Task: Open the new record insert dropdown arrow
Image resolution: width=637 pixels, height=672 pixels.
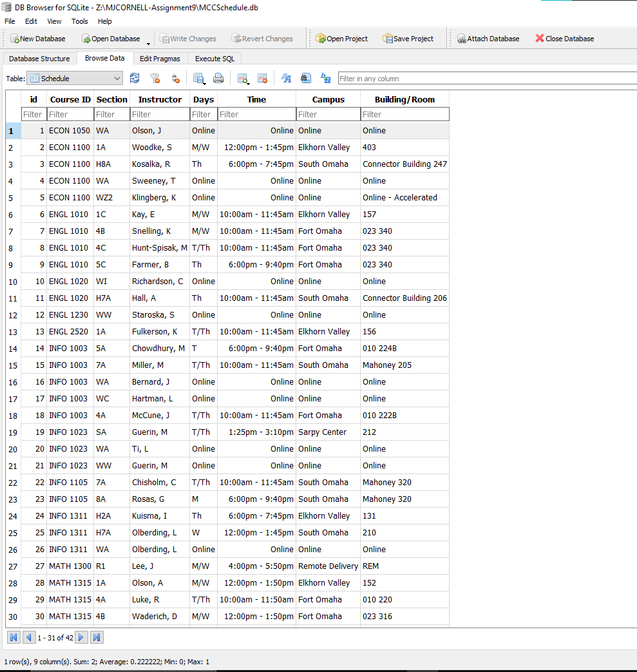Action: point(247,82)
